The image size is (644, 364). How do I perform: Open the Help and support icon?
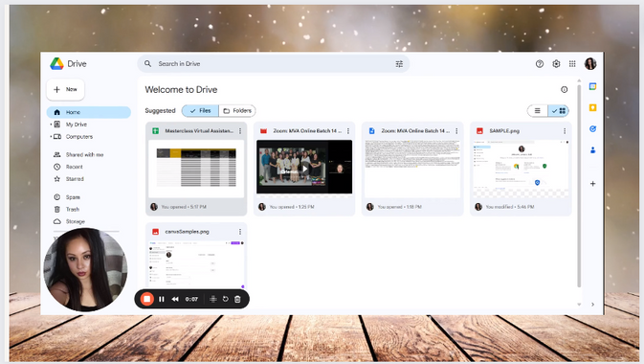(540, 64)
